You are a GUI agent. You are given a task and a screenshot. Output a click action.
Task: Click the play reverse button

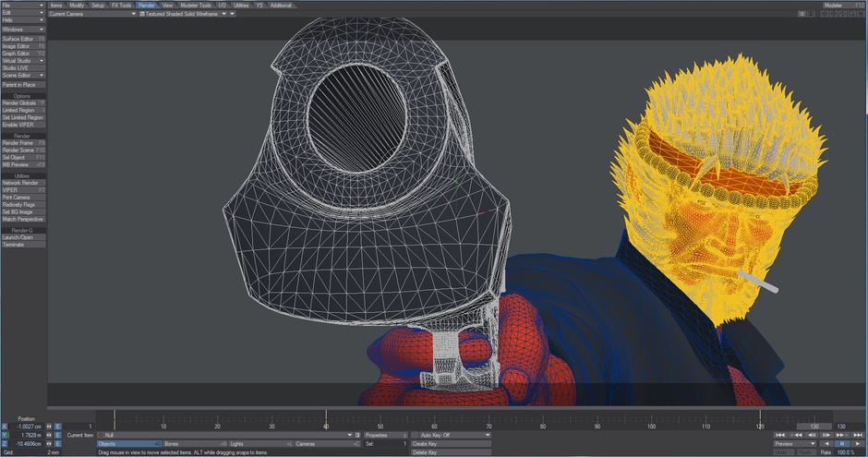(828, 443)
